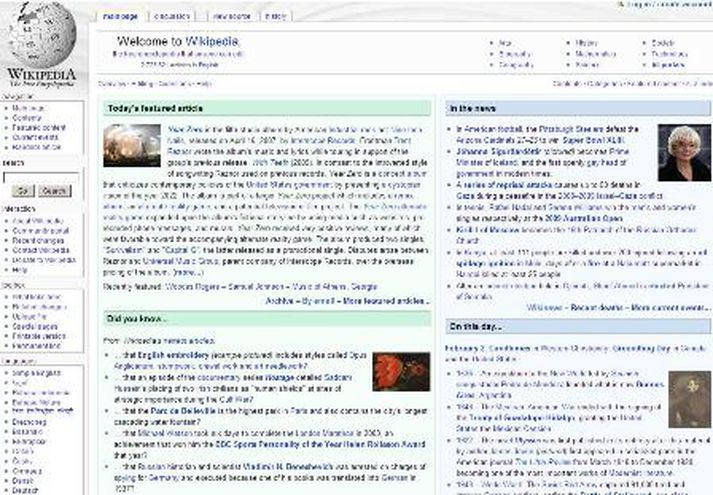Open the history tab
Screen dimensions: 713x495
click(276, 16)
